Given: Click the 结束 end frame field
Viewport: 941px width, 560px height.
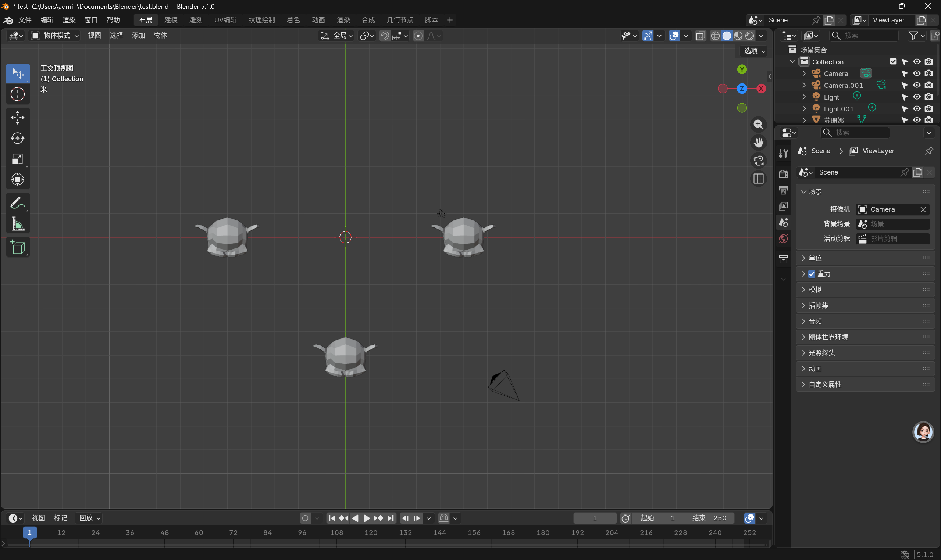Looking at the screenshot, I should point(709,518).
